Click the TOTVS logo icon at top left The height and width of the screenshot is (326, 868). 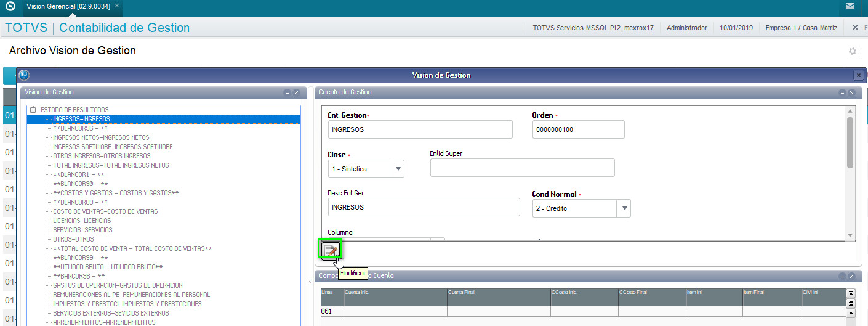pos(10,7)
